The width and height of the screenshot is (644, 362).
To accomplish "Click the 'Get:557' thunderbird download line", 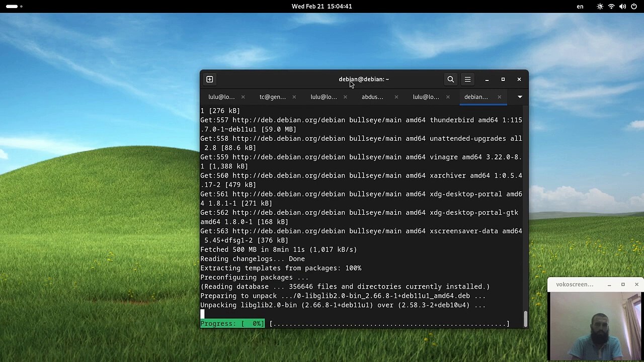I will click(361, 125).
